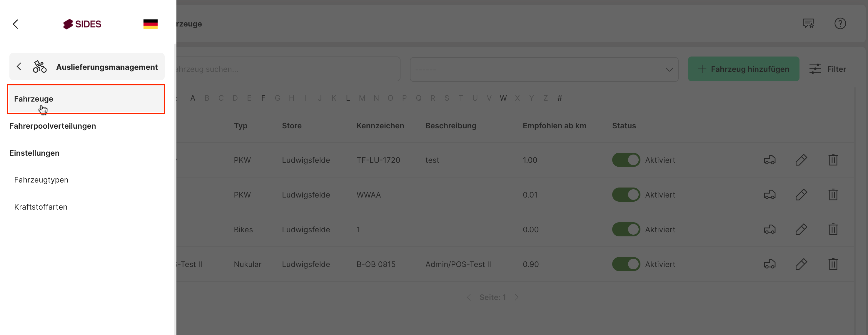Filter vehicles by letter W
Viewport: 868px width, 335px height.
pos(503,98)
